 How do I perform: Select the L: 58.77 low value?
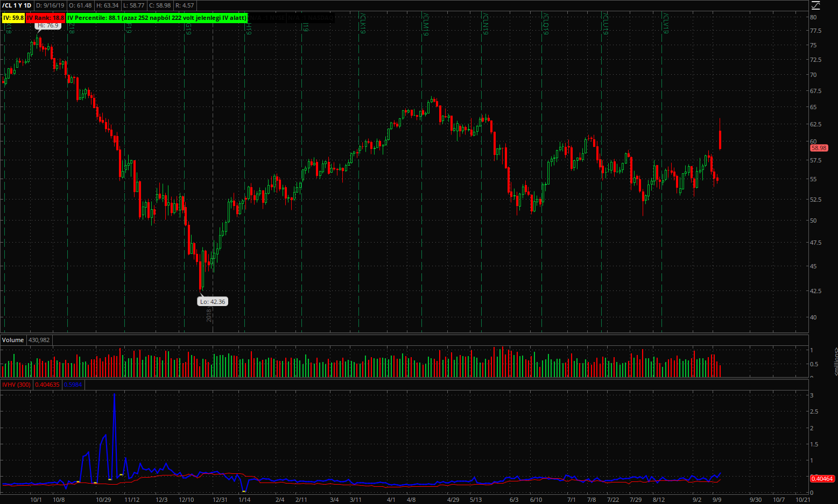click(x=133, y=5)
